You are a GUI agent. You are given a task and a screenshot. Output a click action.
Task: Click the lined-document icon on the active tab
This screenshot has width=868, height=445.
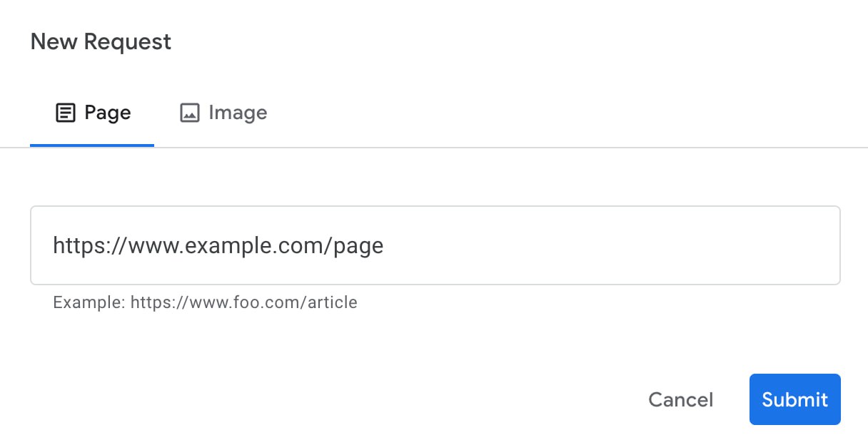coord(64,112)
